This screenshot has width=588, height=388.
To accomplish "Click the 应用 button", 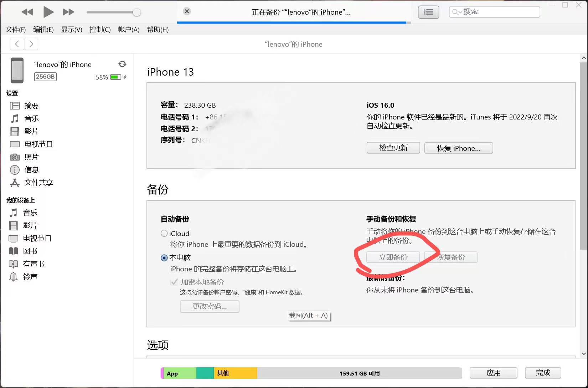I will (x=493, y=373).
